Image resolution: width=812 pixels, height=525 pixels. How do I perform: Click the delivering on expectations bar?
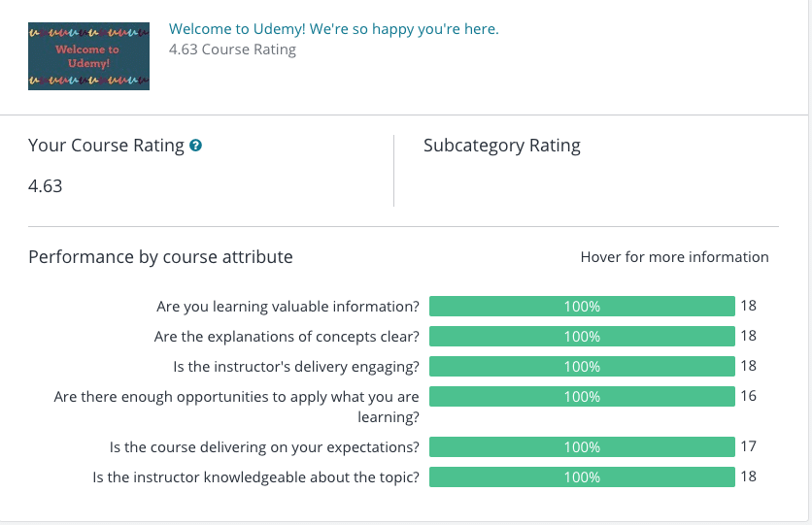(x=582, y=447)
